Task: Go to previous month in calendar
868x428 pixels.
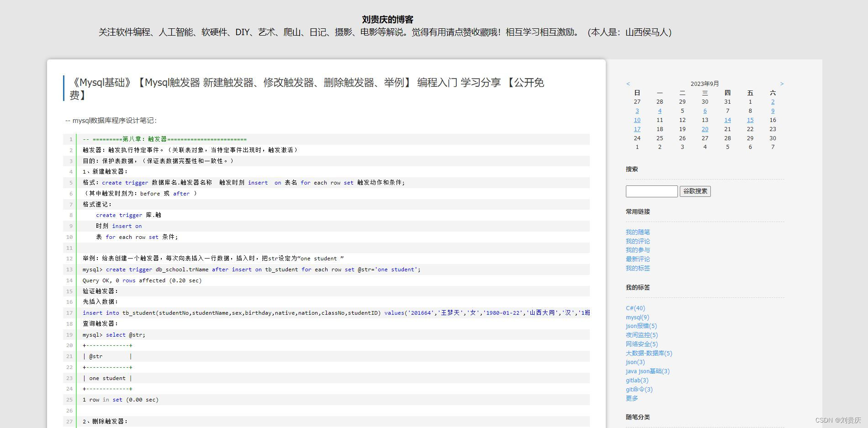Action: pyautogui.click(x=628, y=84)
